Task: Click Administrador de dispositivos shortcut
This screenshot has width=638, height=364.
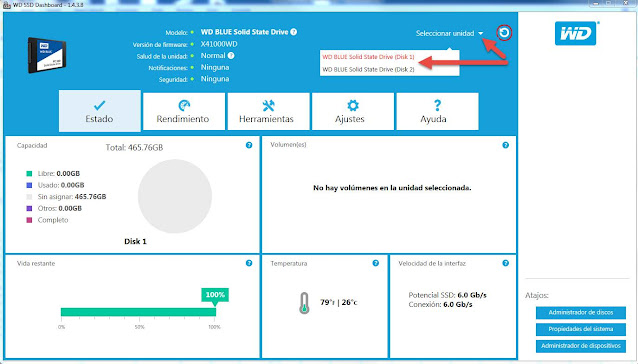Action: coord(581,346)
